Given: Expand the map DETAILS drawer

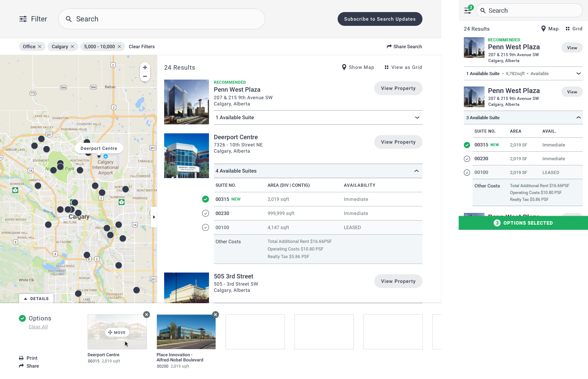Looking at the screenshot, I should [x=36, y=299].
